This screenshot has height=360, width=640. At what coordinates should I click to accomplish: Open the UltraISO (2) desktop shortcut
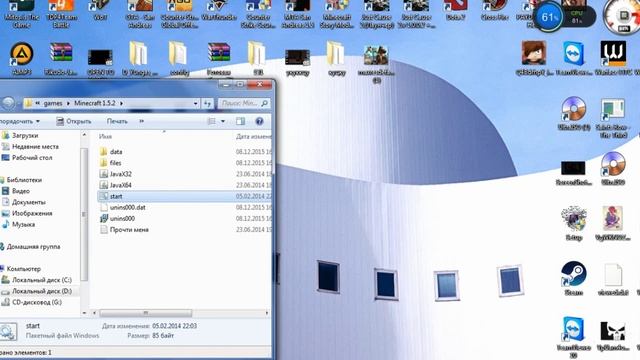(573, 113)
